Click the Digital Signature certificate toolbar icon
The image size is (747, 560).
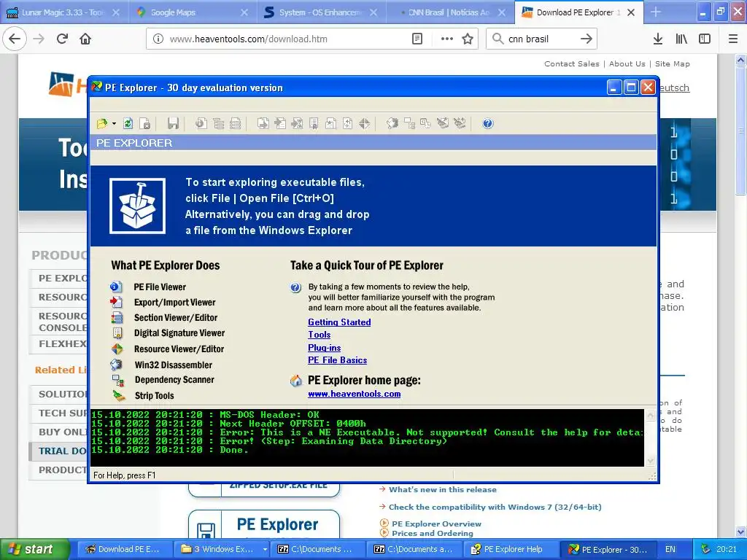(314, 124)
